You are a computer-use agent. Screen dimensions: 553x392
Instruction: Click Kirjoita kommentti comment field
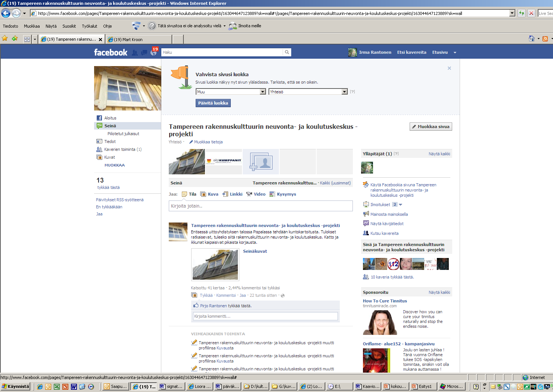coord(265,316)
